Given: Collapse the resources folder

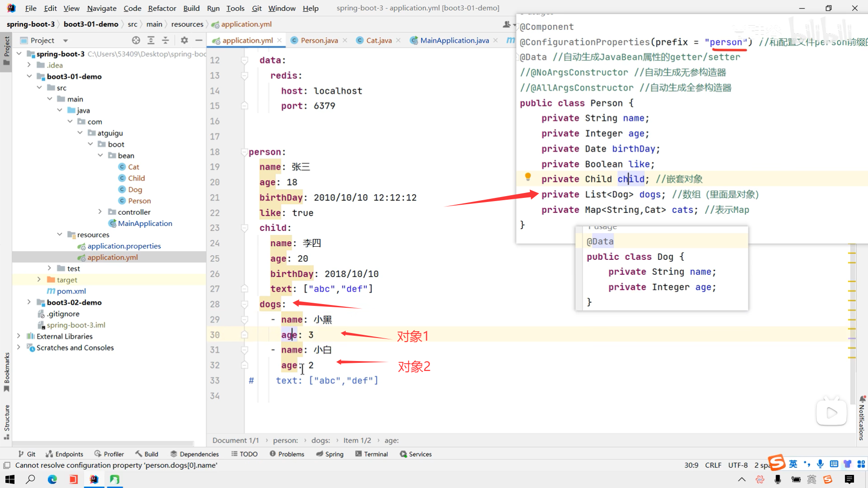Looking at the screenshot, I should (x=60, y=235).
